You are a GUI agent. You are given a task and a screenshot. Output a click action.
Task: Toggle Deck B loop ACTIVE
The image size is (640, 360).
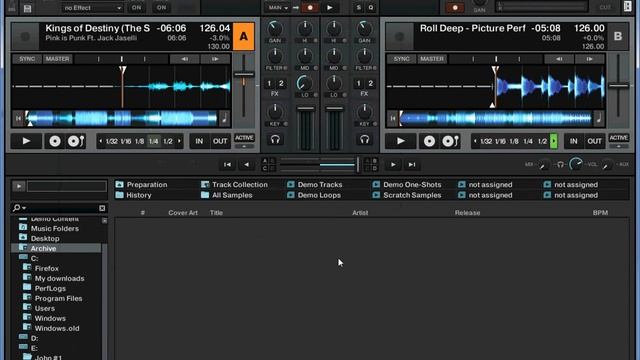click(619, 138)
